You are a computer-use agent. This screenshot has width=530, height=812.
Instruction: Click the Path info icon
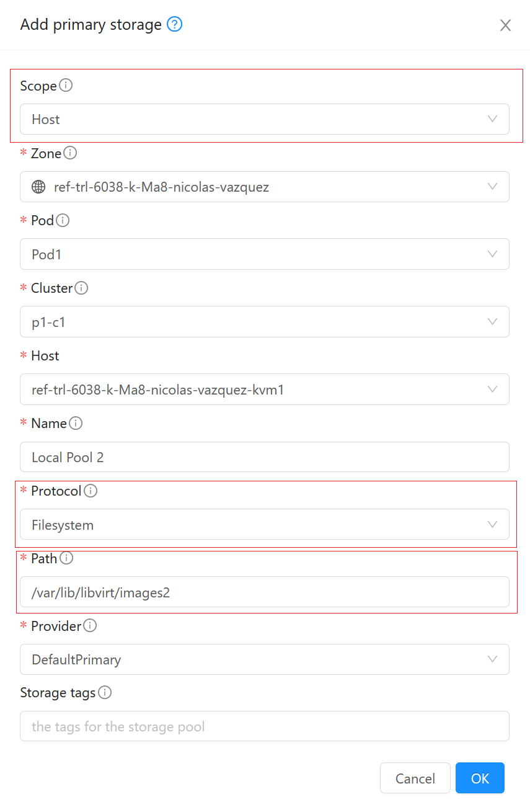pyautogui.click(x=66, y=558)
